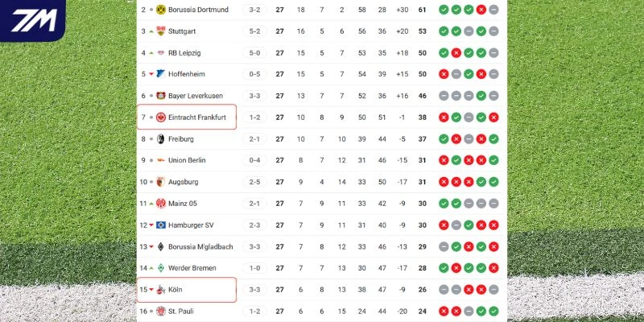Click the 7M logo in the corner
This screenshot has width=644, height=322.
pyautogui.click(x=32, y=19)
